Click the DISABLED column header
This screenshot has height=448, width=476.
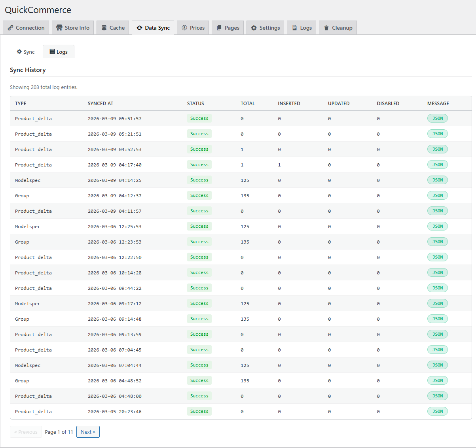point(388,104)
